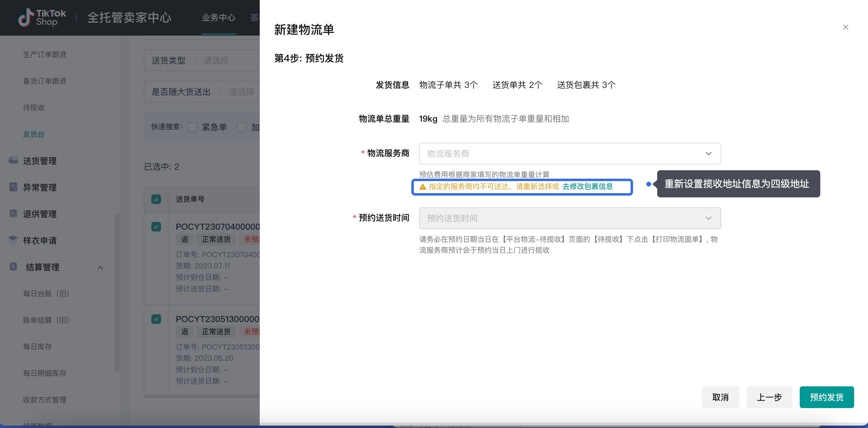Open 生产订单跟进 in the sidebar
The width and height of the screenshot is (868, 428).
(x=44, y=54)
